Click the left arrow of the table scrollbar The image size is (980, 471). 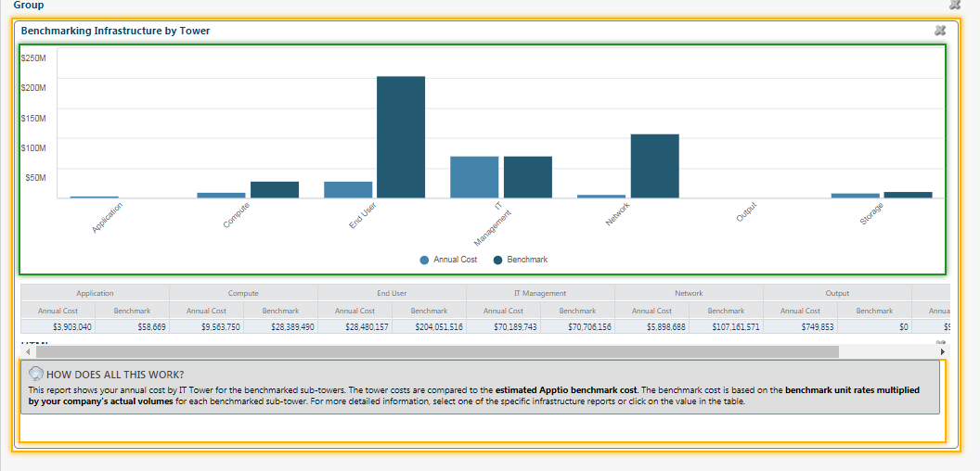click(28, 352)
